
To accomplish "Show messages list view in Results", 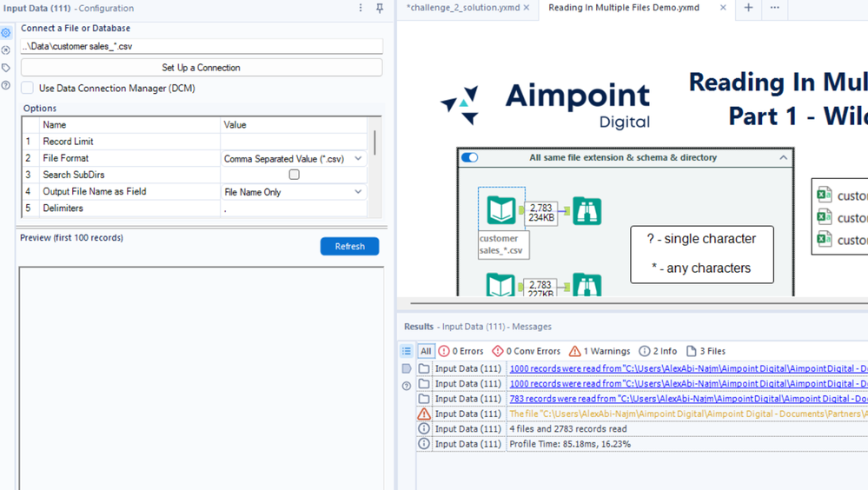I will [x=407, y=351].
